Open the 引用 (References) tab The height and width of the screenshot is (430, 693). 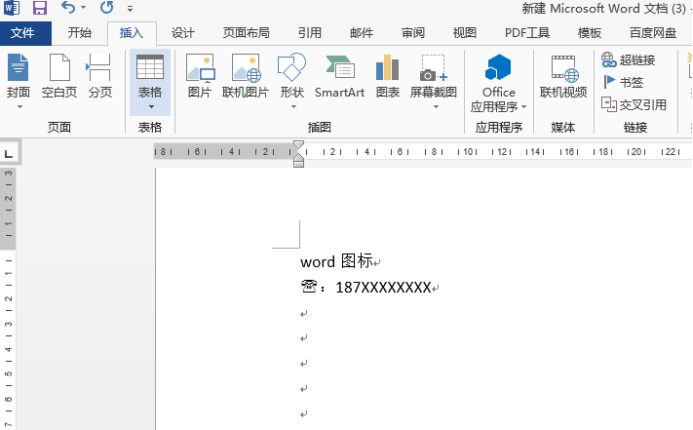click(309, 33)
